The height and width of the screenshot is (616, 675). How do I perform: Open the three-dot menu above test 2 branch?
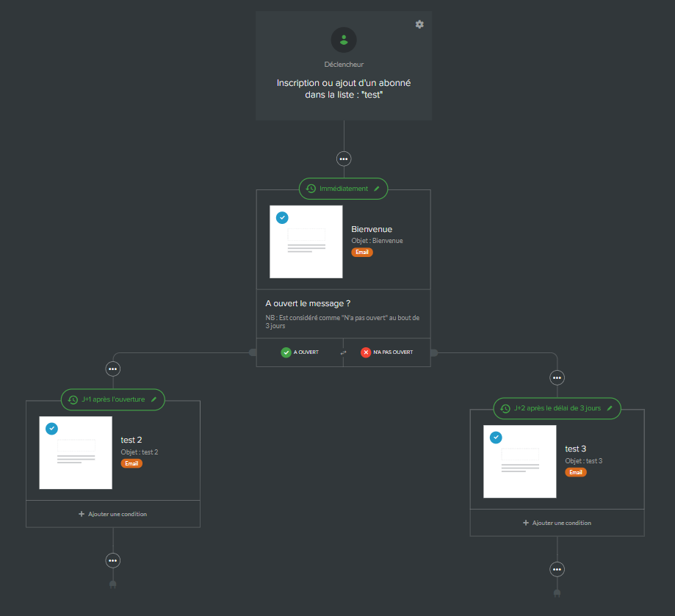click(112, 369)
